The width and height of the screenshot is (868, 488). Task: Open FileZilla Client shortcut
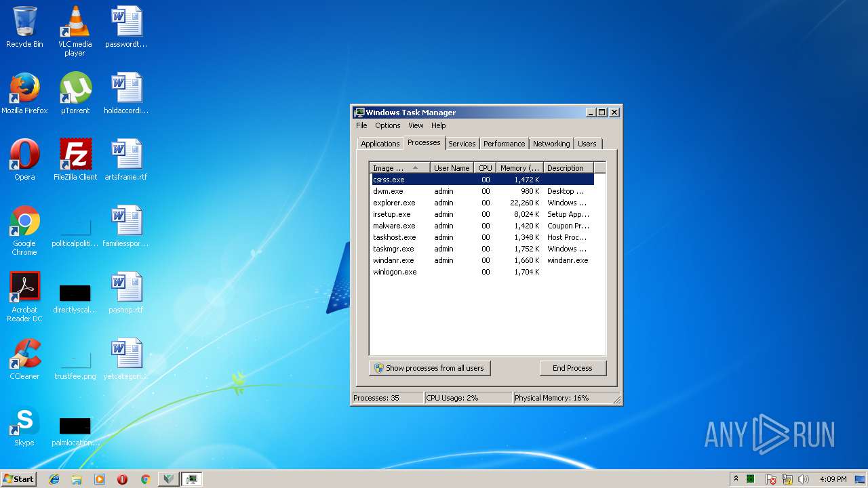point(75,160)
